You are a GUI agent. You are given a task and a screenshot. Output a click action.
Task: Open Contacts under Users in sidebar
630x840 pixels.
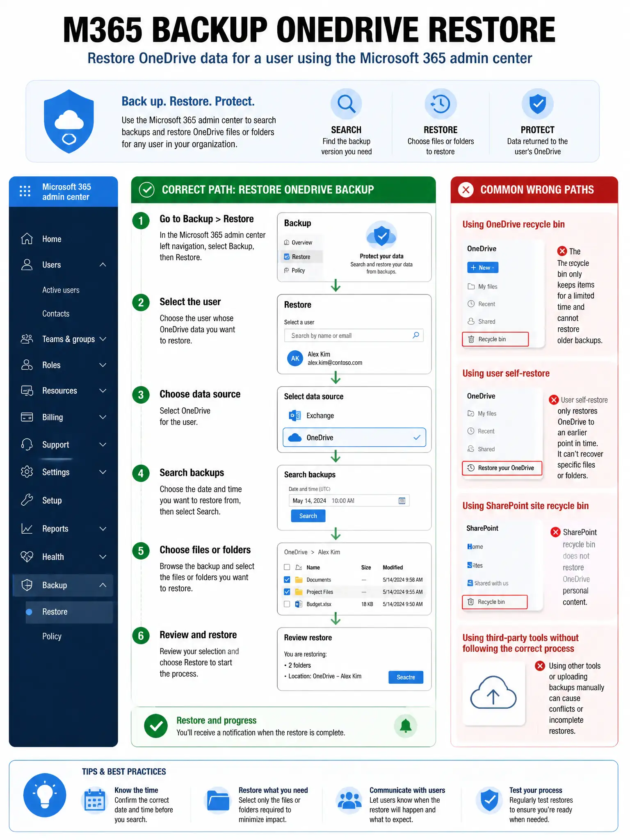pyautogui.click(x=56, y=313)
